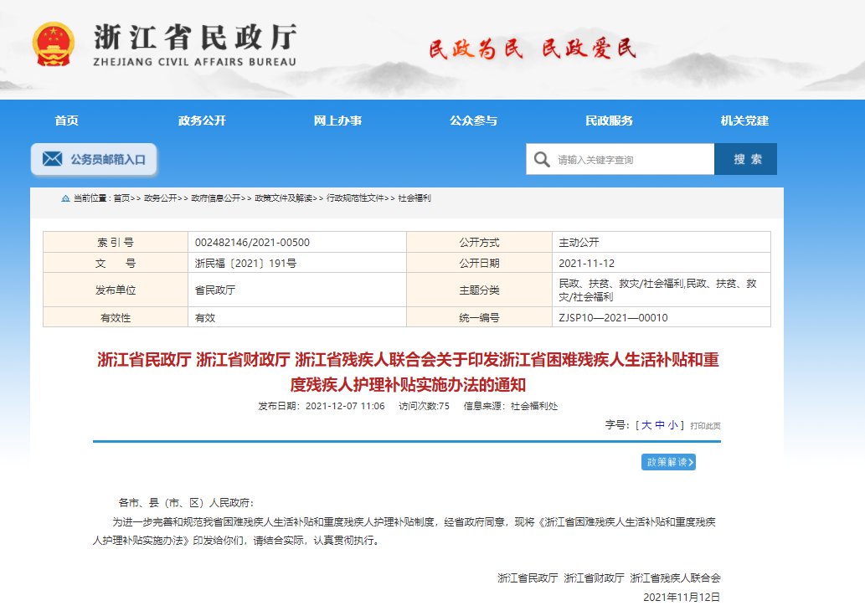Open the 民政服务 menu item
The image size is (865, 616).
[x=609, y=121]
